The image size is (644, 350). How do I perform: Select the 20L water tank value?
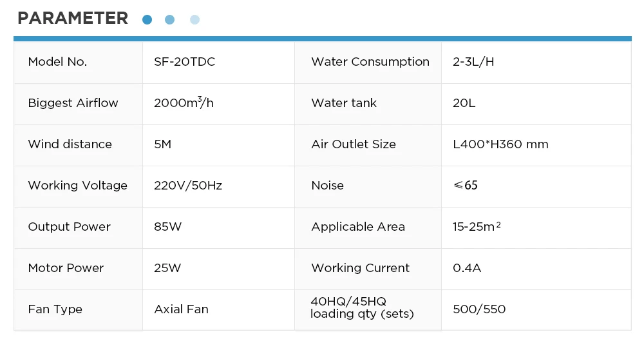click(464, 103)
